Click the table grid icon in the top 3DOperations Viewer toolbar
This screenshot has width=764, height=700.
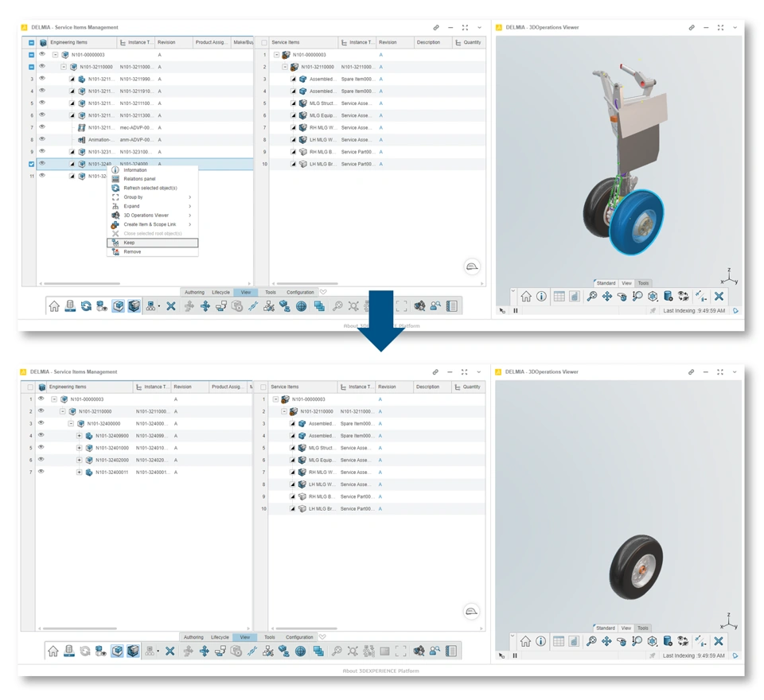tap(559, 296)
